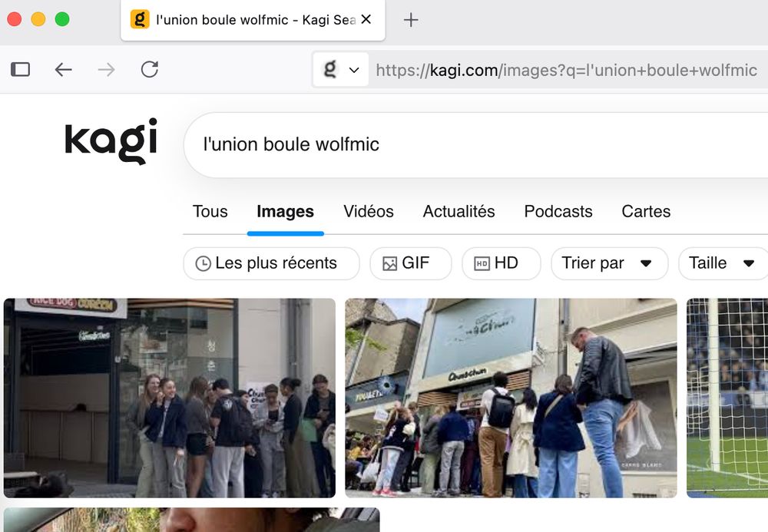This screenshot has width=768, height=532.
Task: Click the clock icon on Les plus récents
Action: click(x=203, y=263)
